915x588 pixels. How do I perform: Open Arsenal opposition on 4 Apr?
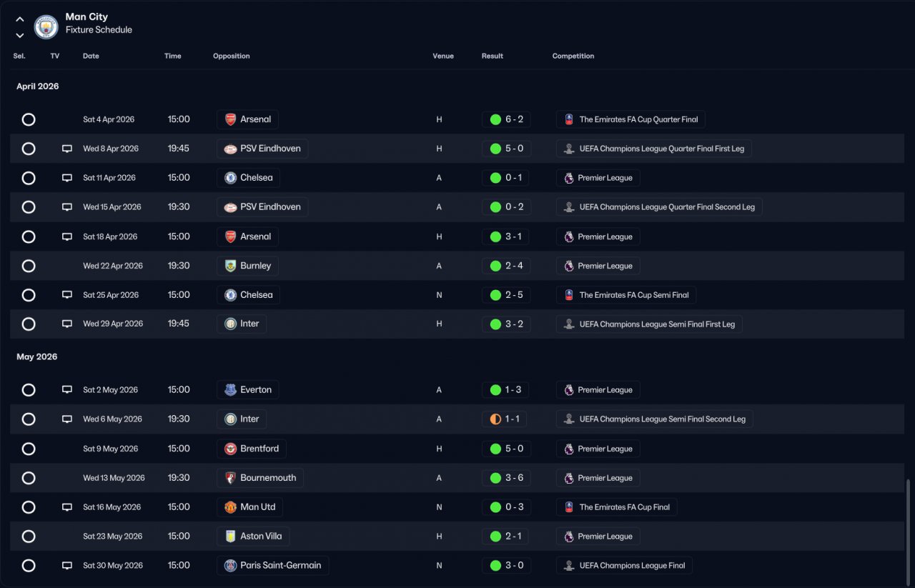(247, 119)
